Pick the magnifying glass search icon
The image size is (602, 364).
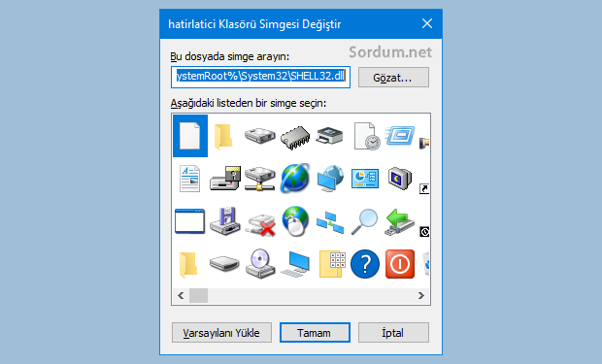(x=364, y=221)
